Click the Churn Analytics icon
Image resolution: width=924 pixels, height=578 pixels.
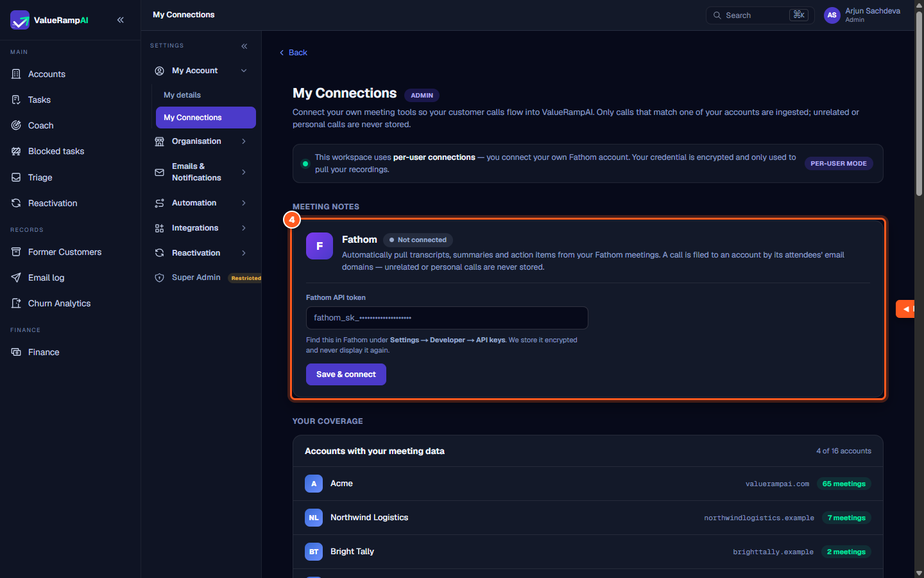(x=16, y=303)
